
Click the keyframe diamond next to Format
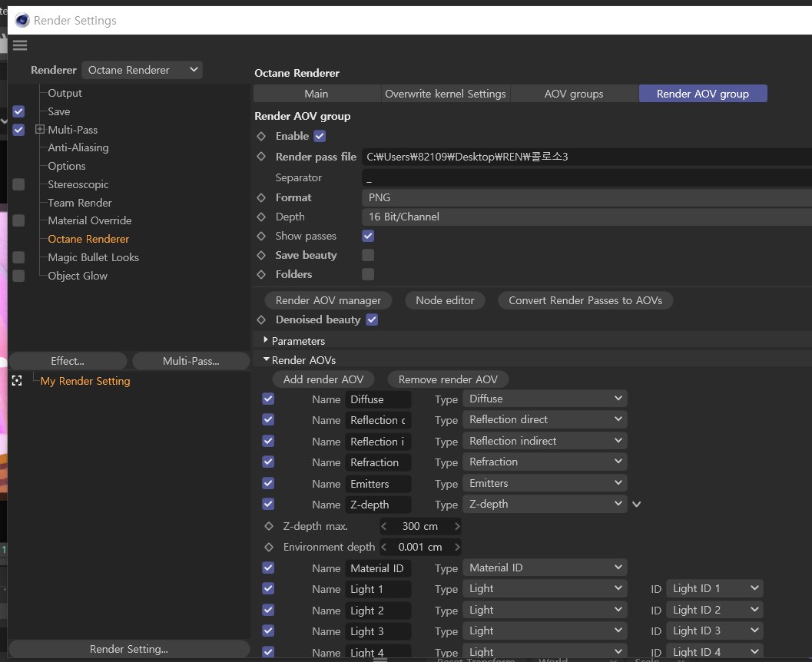tap(261, 197)
